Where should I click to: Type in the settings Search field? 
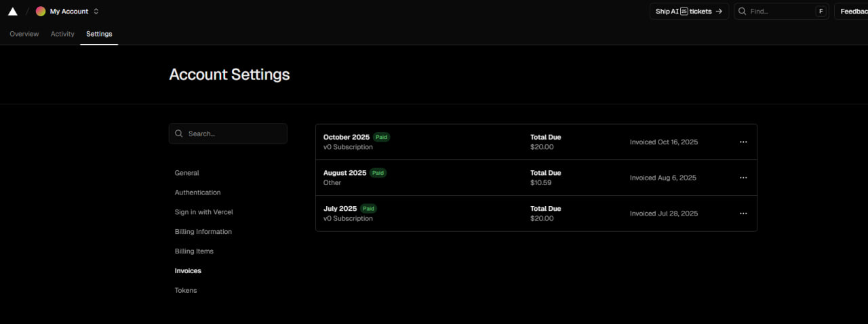(234, 134)
